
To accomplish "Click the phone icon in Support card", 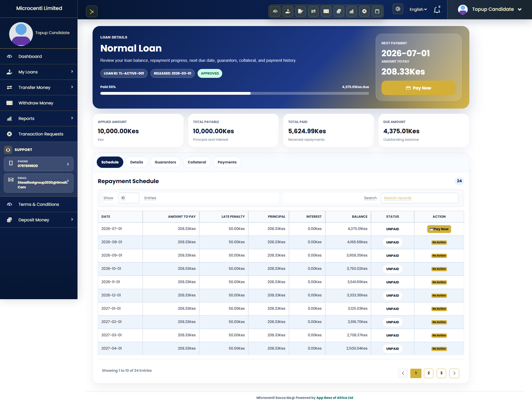I will (x=11, y=163).
